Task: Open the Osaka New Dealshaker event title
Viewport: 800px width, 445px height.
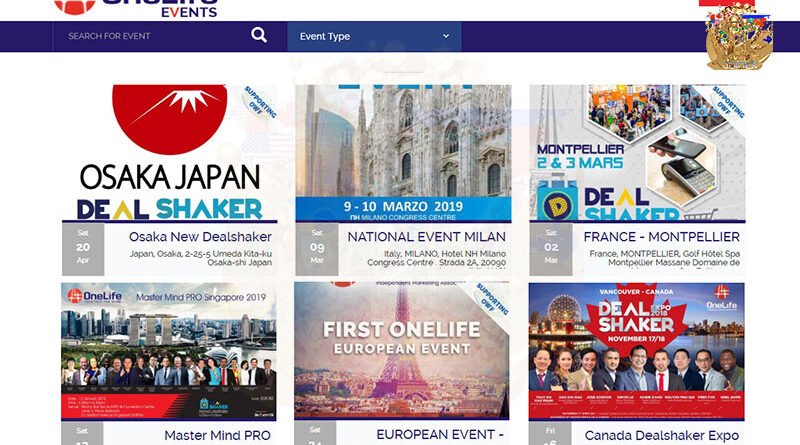Action: [200, 237]
